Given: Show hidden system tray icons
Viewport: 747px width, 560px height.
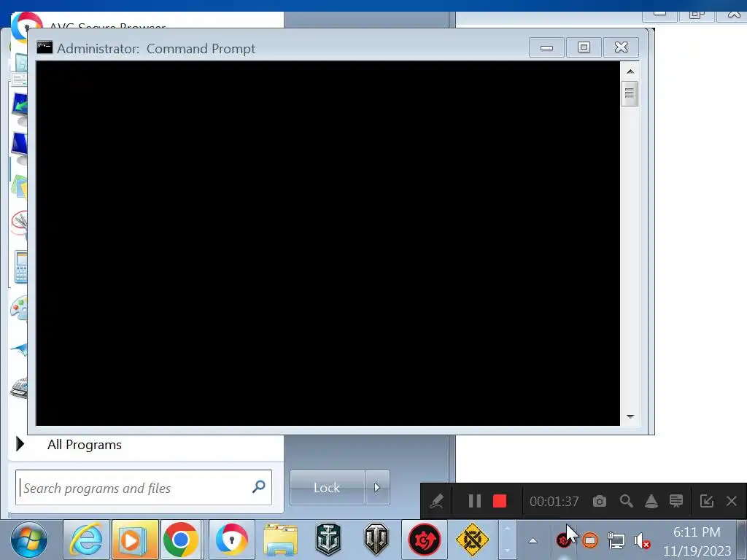Looking at the screenshot, I should click(x=533, y=540).
